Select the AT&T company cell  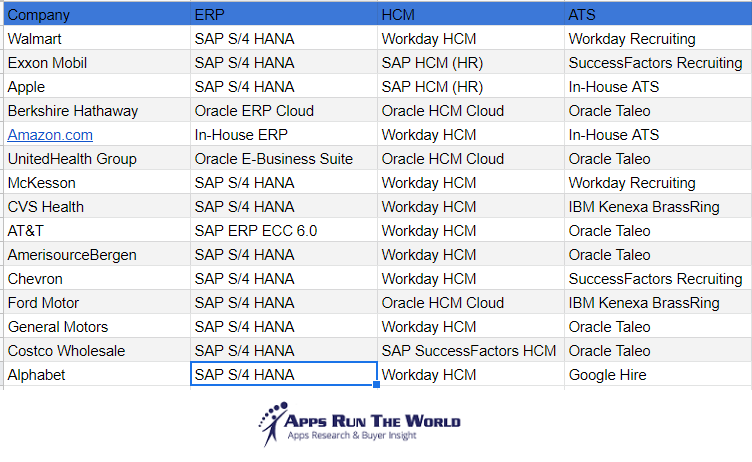(97, 230)
